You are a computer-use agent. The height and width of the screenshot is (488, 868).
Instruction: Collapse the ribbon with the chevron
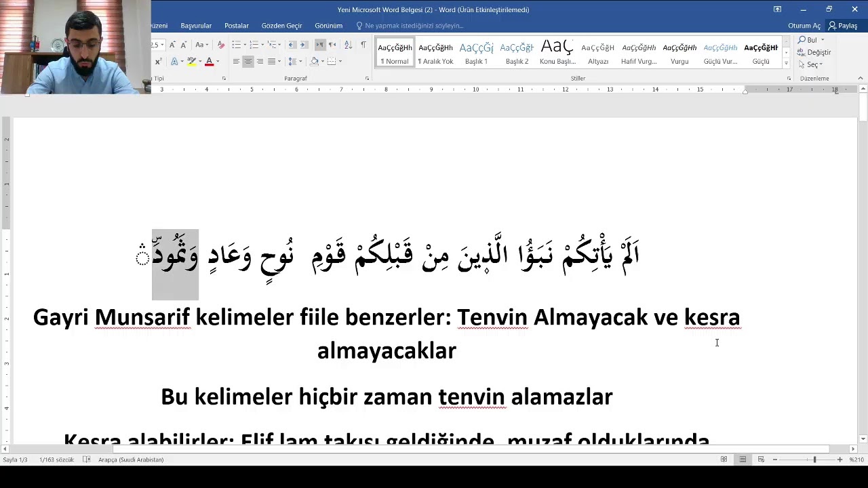[861, 78]
